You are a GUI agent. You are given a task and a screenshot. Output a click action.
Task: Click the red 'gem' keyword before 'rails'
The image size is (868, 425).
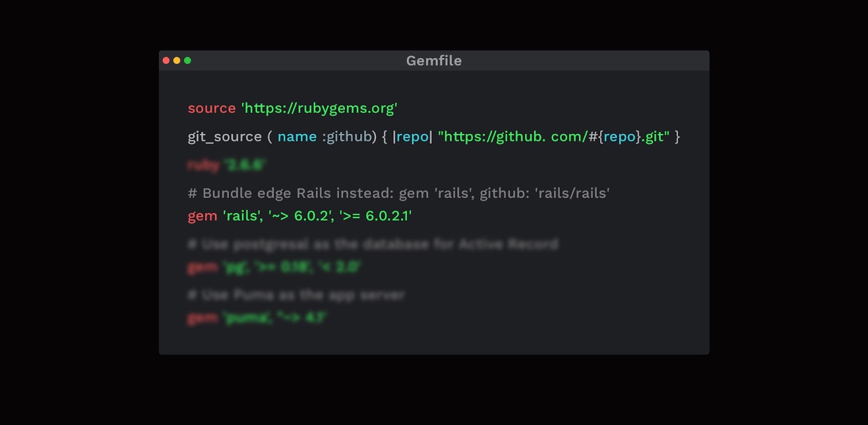202,216
